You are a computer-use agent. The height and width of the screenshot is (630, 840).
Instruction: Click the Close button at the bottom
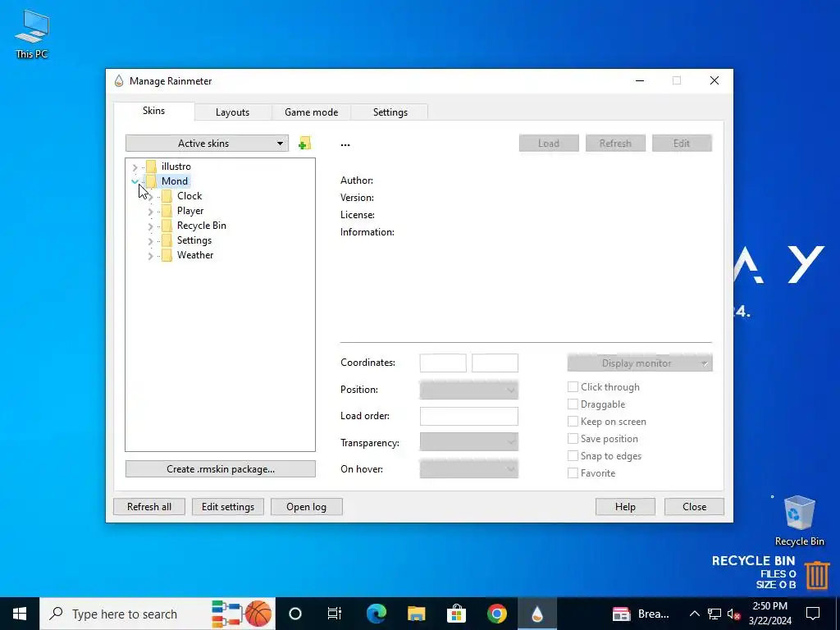[694, 507]
